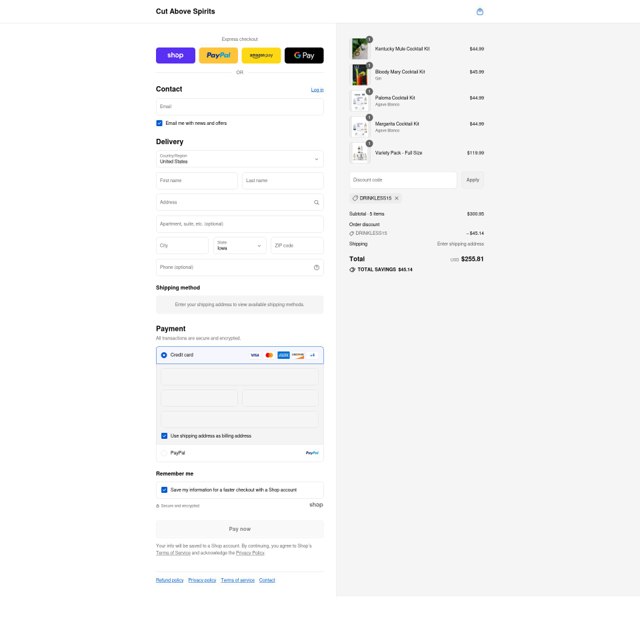This screenshot has width=640, height=623.
Task: Click the Bloody Mary Cocktail Kit thumbnail
Action: pyautogui.click(x=360, y=75)
